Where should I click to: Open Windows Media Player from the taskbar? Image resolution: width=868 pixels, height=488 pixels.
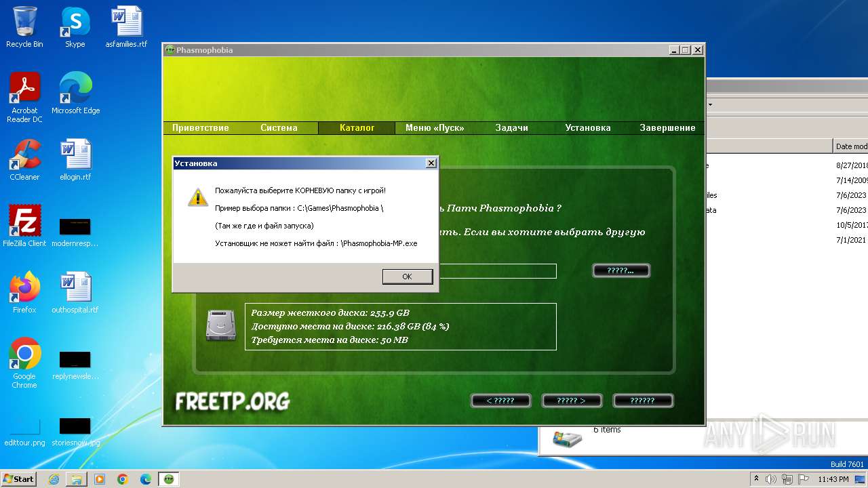100,479
